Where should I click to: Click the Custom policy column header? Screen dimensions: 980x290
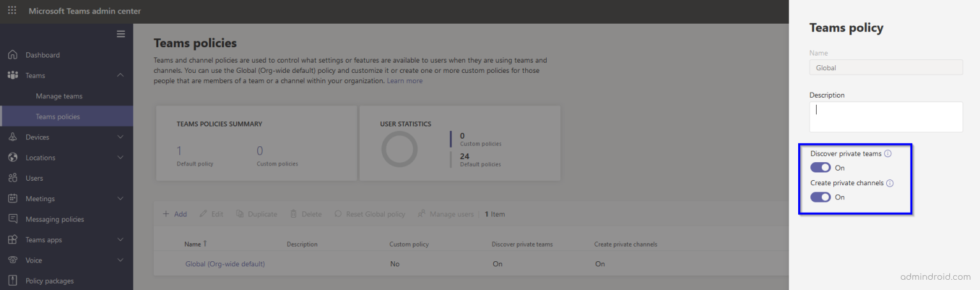[409, 244]
